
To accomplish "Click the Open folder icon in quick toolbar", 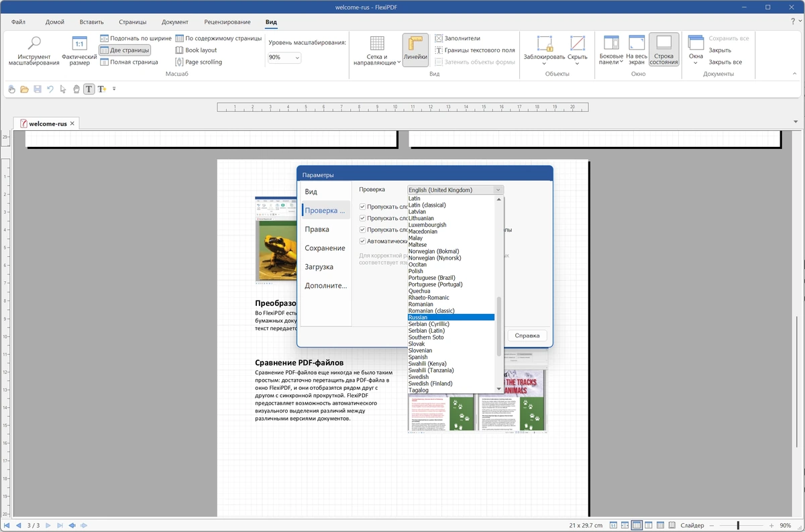I will [x=24, y=89].
